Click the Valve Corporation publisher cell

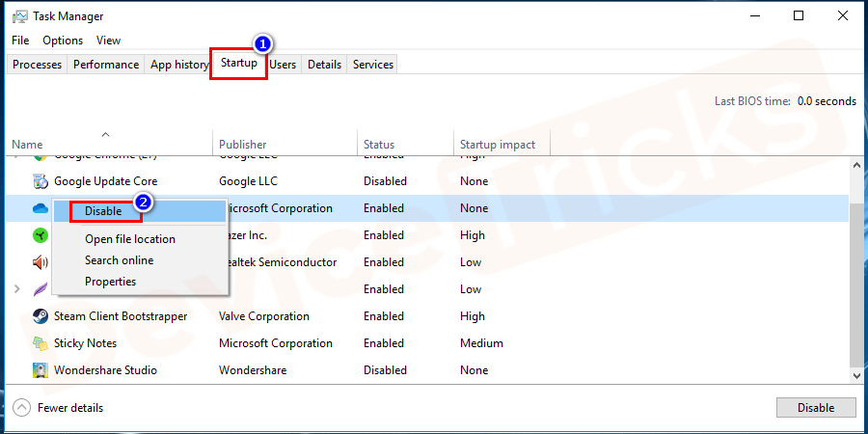click(x=264, y=316)
